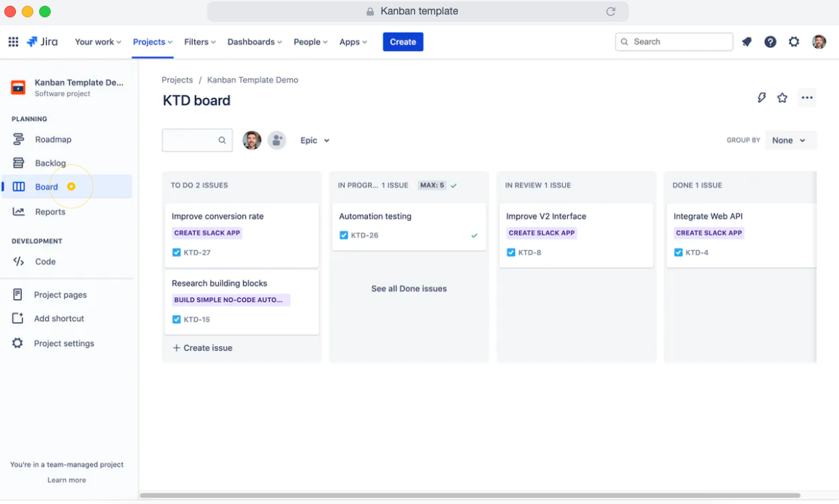Click the Build Simple No-Code Auto epic label

(x=230, y=300)
